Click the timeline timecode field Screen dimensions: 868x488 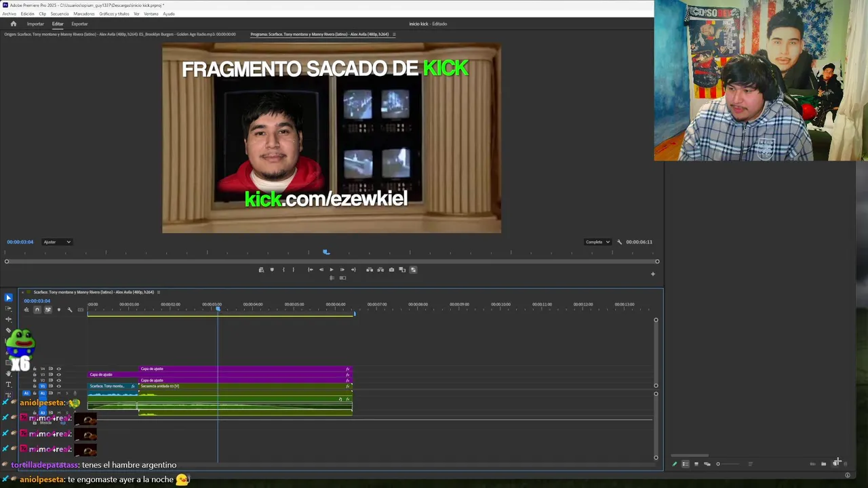click(x=37, y=301)
